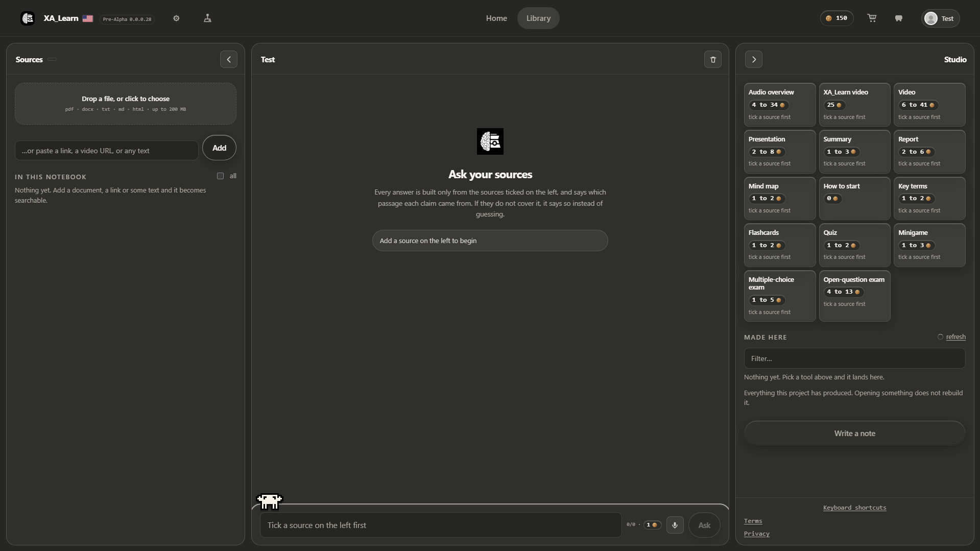Image resolution: width=980 pixels, height=551 pixels.
Task: Click the center brain logo image
Action: coord(490,141)
